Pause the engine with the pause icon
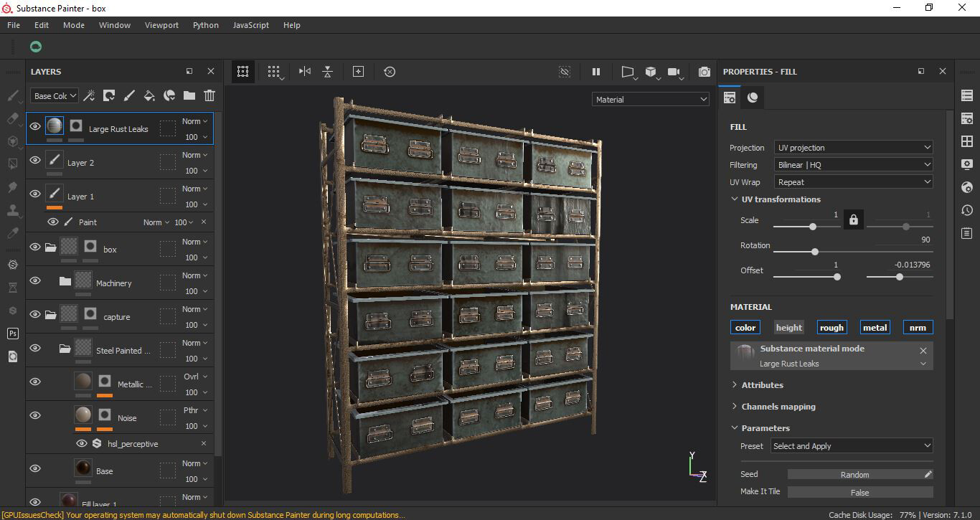This screenshot has width=980, height=520. tap(595, 72)
